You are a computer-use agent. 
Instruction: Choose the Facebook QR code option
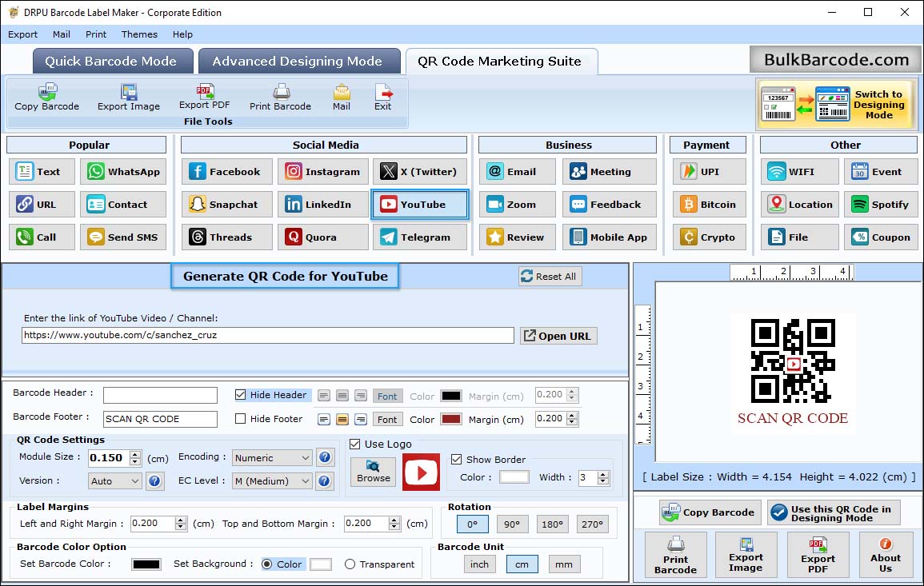click(x=227, y=171)
